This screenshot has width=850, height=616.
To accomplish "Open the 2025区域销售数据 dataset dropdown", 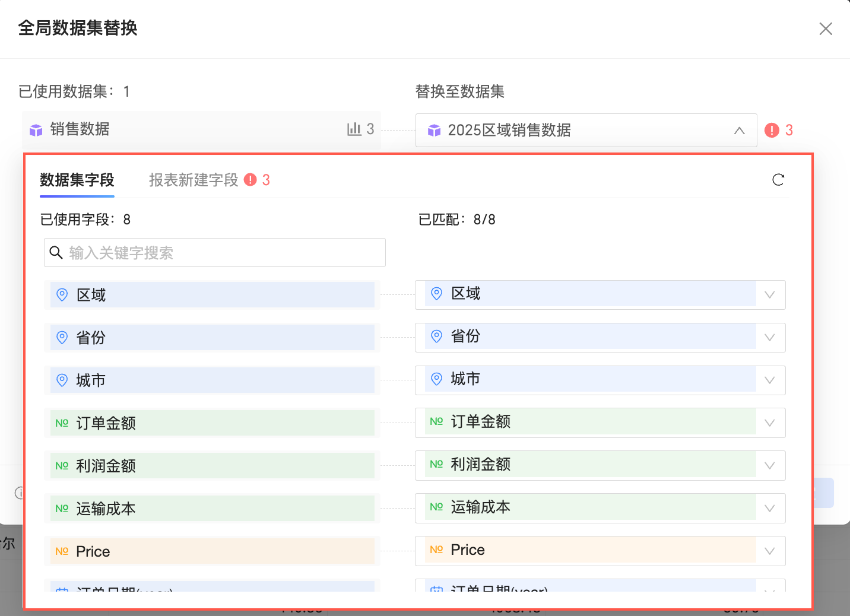I will pos(586,130).
